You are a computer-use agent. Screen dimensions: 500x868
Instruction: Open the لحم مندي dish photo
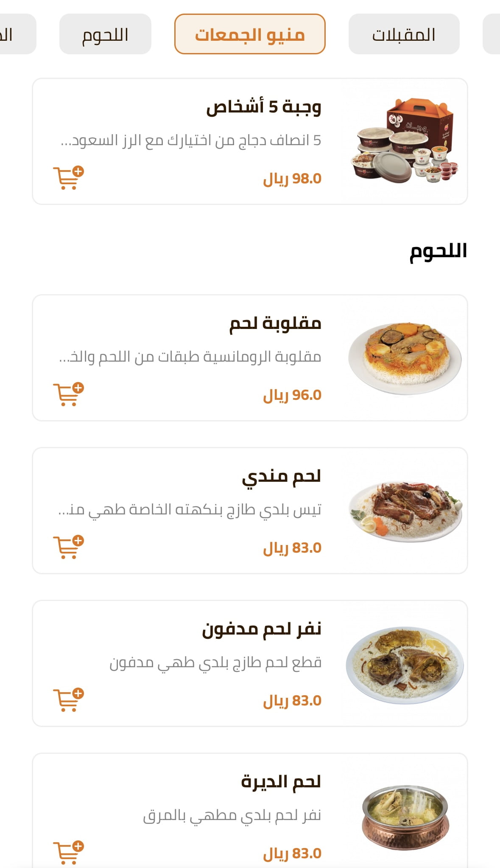click(x=405, y=511)
